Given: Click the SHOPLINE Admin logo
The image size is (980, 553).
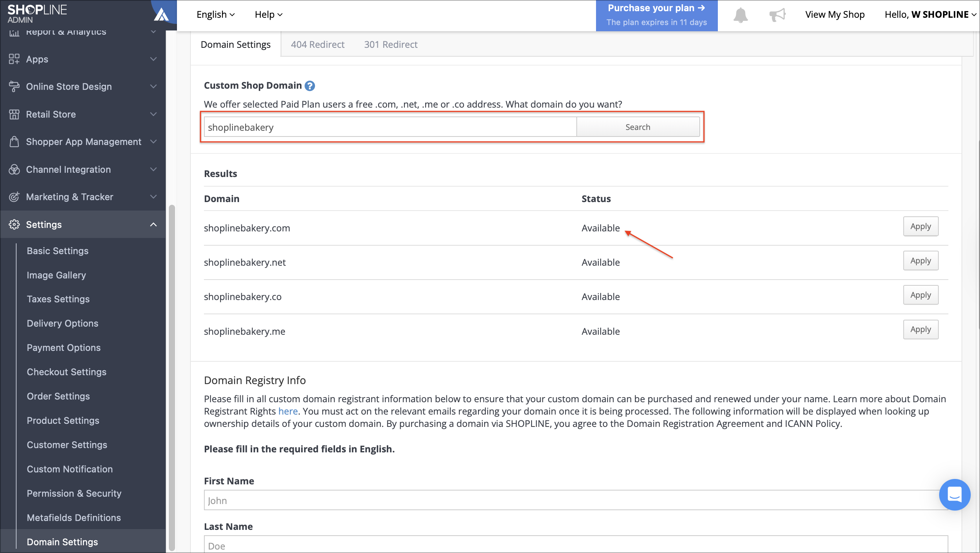Looking at the screenshot, I should pos(37,13).
